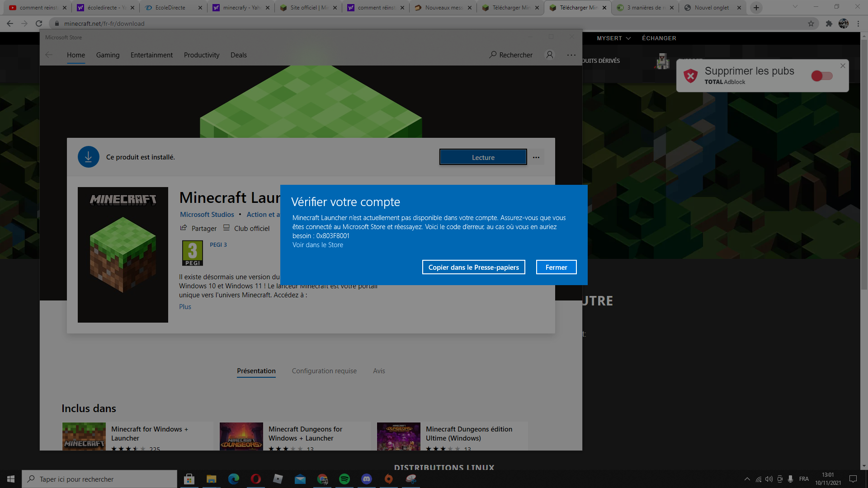Image resolution: width=868 pixels, height=488 pixels.
Task: Go back with the Store back arrow
Action: click(x=49, y=55)
